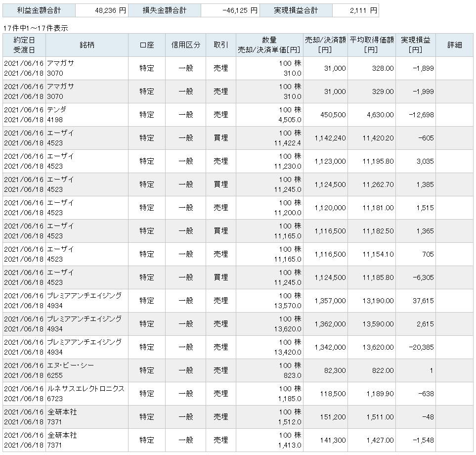
Task: Click the 4,630.00 average acquisition price
Action: (x=380, y=115)
